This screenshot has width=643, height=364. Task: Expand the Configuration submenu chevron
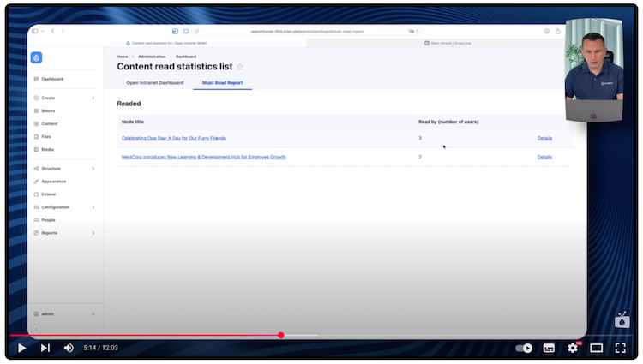click(x=93, y=207)
